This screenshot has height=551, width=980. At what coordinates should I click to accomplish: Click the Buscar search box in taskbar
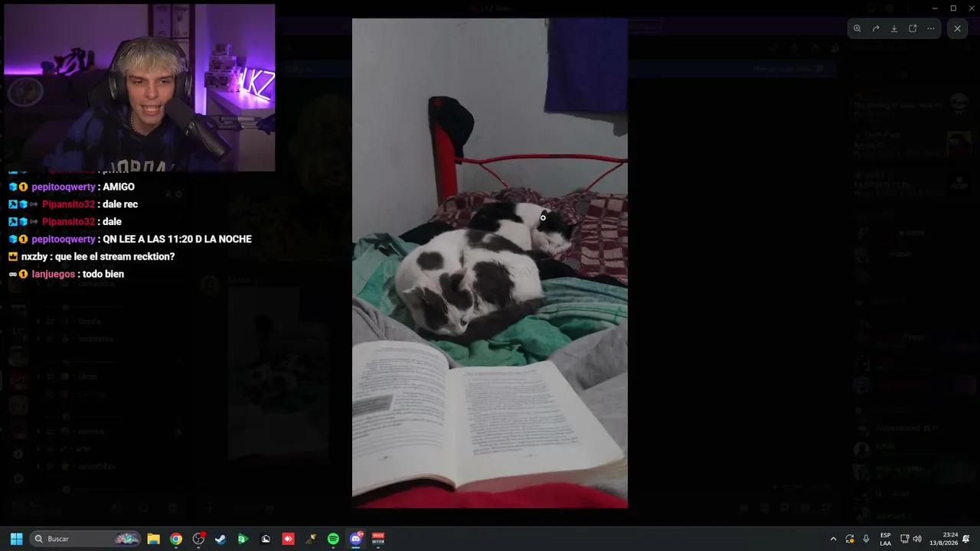pyautogui.click(x=86, y=539)
